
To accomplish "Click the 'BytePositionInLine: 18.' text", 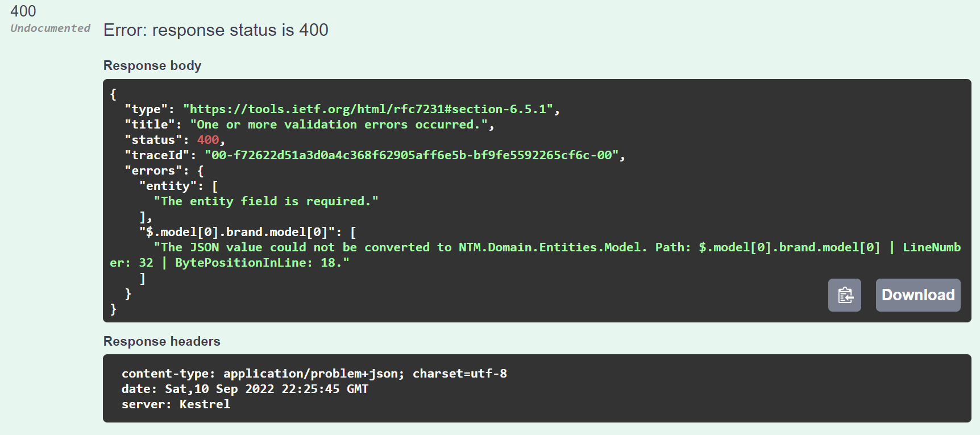I will [262, 263].
